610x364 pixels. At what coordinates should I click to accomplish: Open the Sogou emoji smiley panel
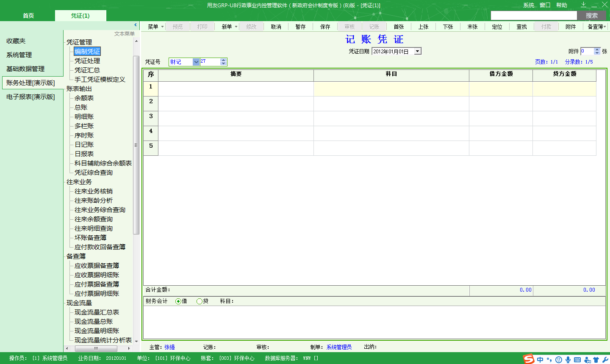559,359
